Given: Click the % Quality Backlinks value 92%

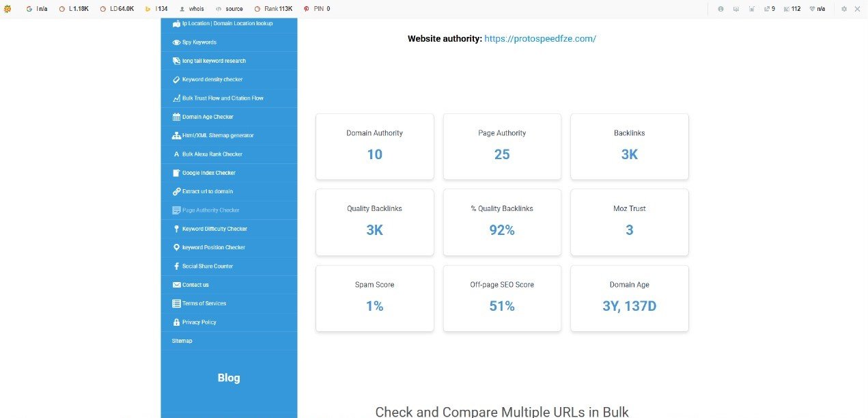Looking at the screenshot, I should point(502,230).
